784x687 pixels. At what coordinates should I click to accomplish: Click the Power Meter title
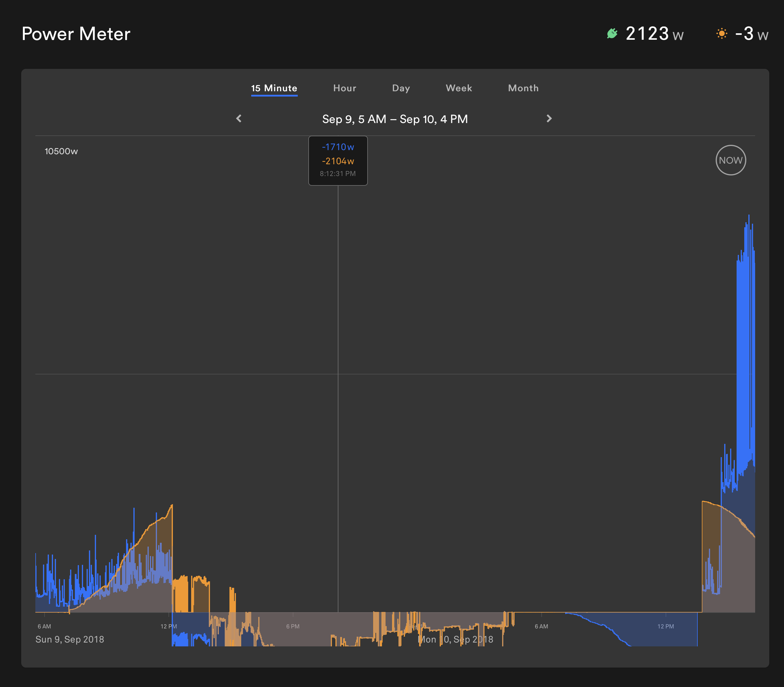click(x=76, y=34)
